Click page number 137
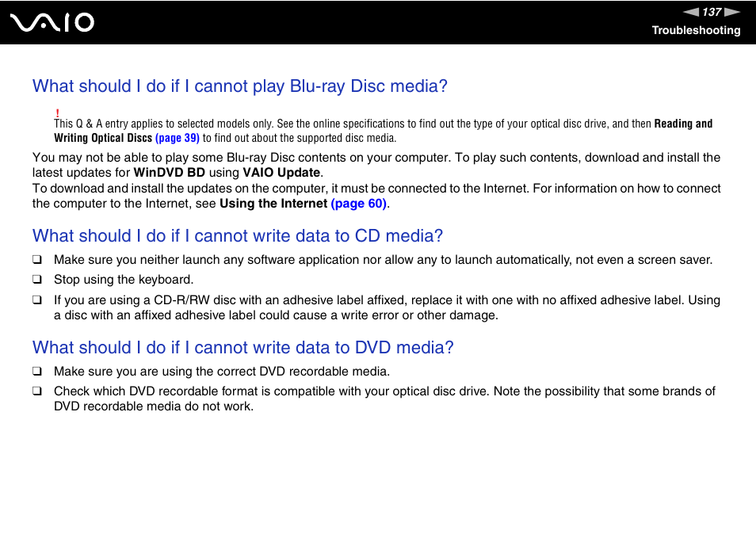 (712, 12)
